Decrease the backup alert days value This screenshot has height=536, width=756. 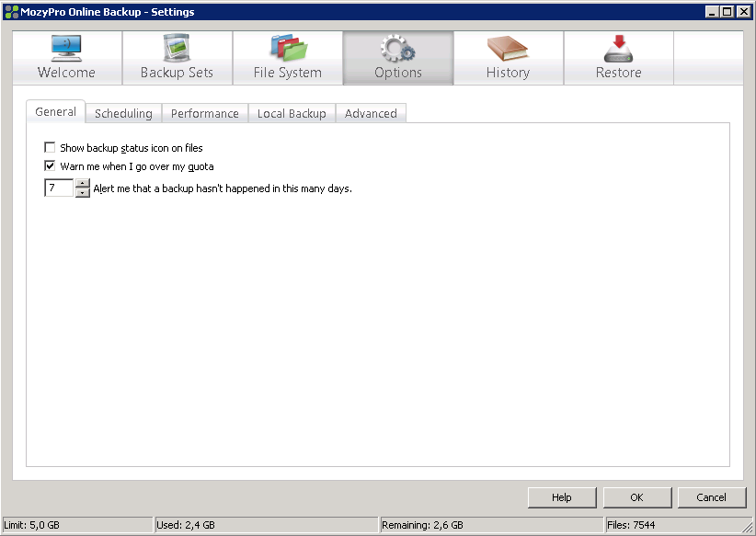(x=83, y=192)
